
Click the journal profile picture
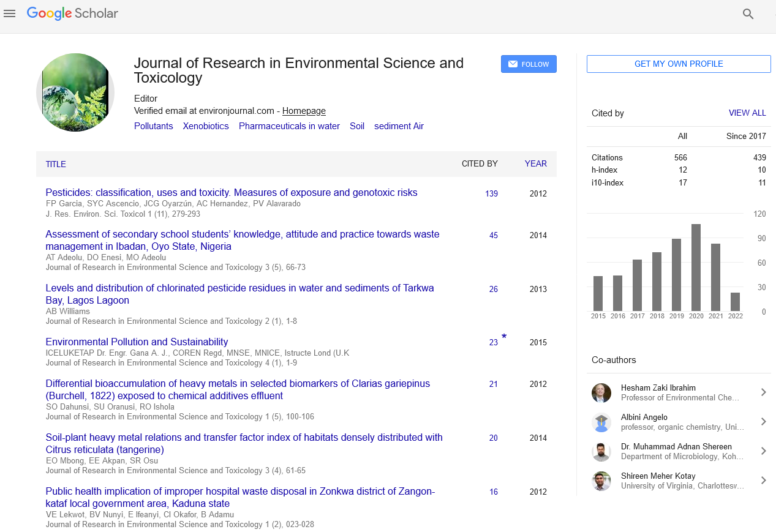[75, 92]
